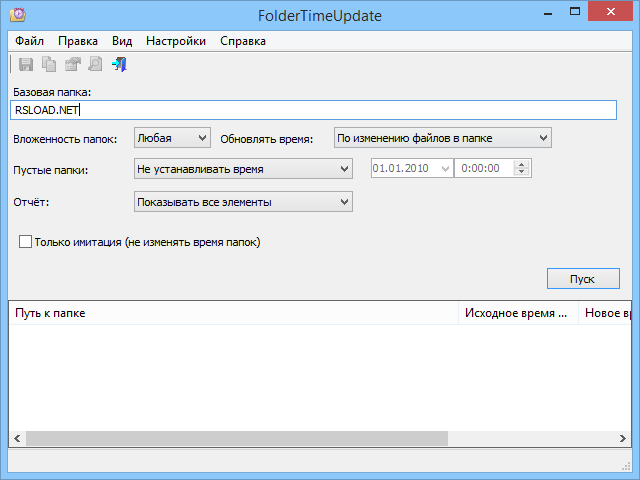Focus the Базовая папка input field

coord(313,110)
